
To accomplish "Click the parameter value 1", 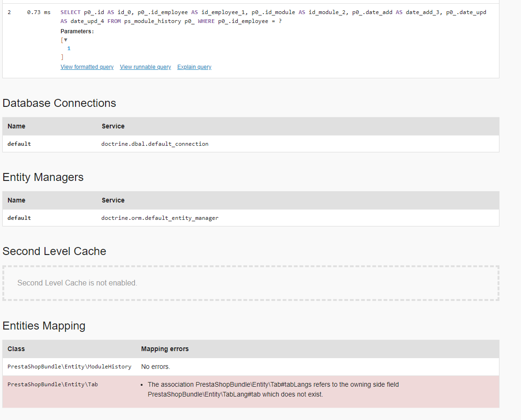I will tap(69, 48).
